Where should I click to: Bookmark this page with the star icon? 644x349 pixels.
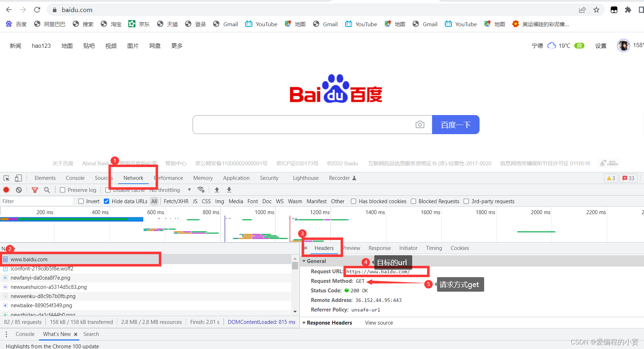pos(597,10)
